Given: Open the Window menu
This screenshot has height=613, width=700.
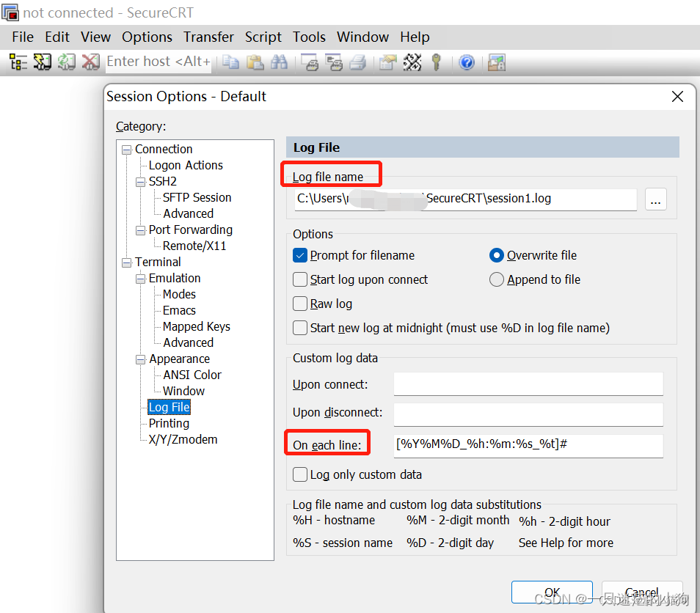Looking at the screenshot, I should pos(362,37).
